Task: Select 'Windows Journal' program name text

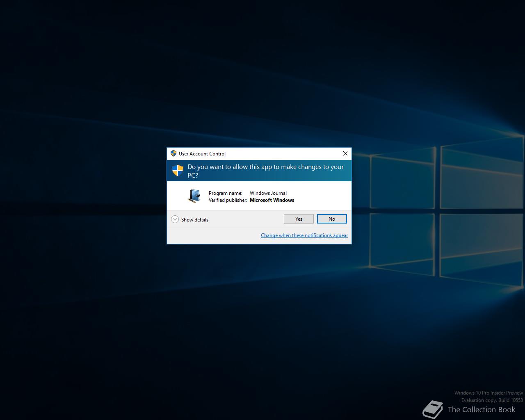Action: click(x=268, y=193)
